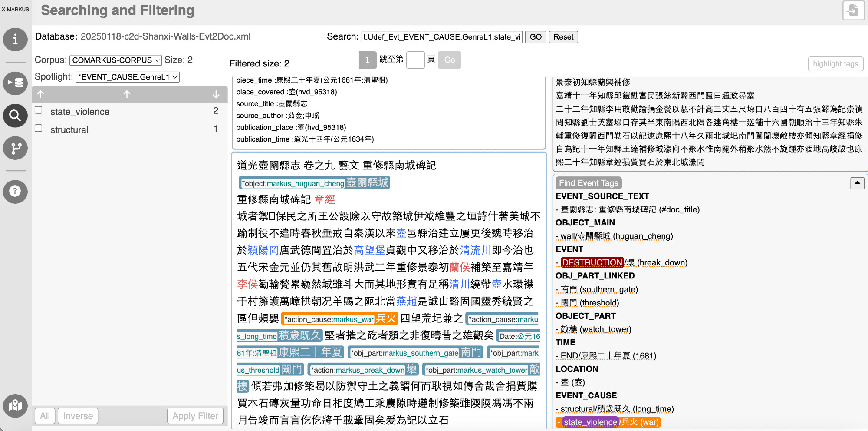Click the highlight tags button
The image size is (868, 431).
[x=835, y=64]
